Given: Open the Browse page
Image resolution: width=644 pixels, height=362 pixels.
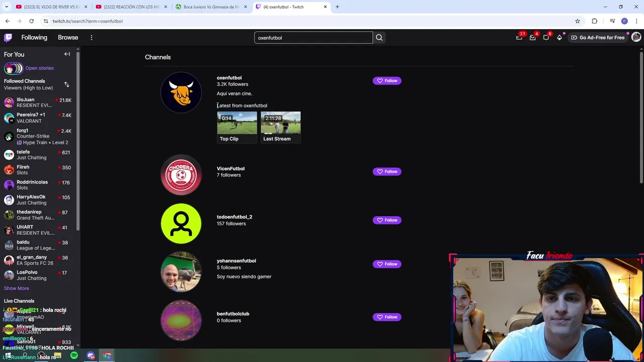Looking at the screenshot, I should tap(68, 38).
